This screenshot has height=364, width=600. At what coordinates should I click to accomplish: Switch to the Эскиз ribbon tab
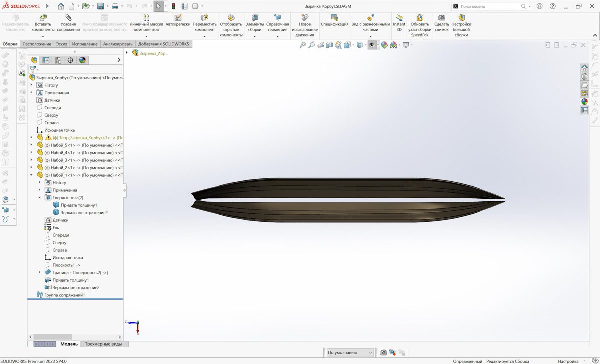(x=61, y=44)
